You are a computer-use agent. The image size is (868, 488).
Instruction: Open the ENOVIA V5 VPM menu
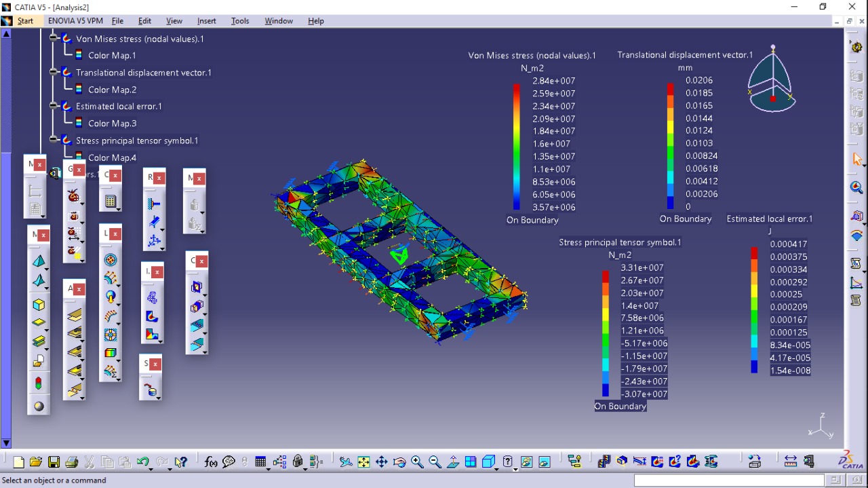pyautogui.click(x=75, y=21)
